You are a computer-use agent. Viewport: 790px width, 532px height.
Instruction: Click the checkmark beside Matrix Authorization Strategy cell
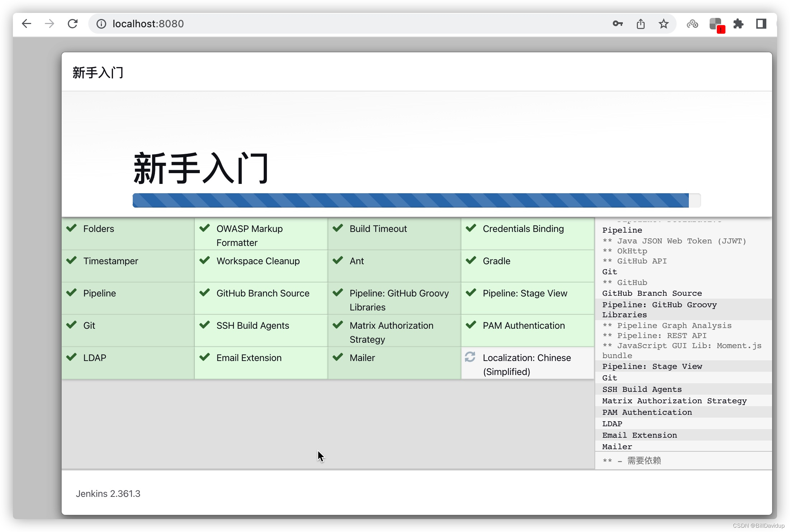[x=338, y=324]
